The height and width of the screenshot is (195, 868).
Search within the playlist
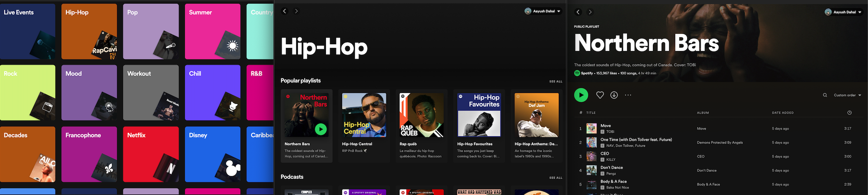(x=825, y=95)
